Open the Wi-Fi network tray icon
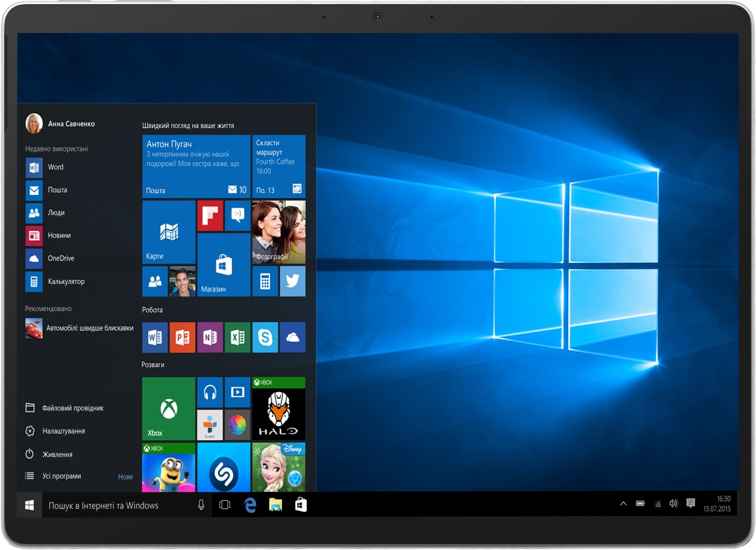 click(658, 504)
